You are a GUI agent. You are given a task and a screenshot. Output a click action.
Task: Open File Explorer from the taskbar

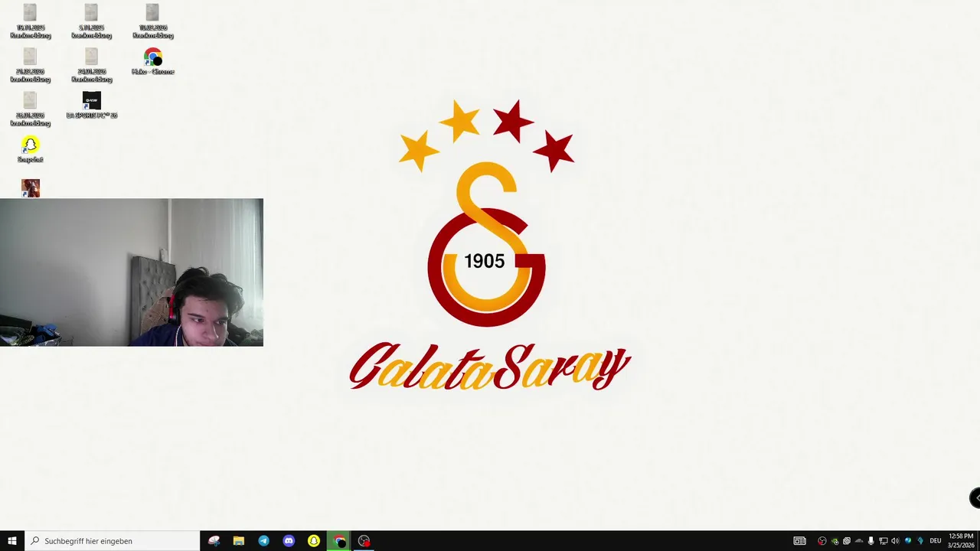point(239,541)
